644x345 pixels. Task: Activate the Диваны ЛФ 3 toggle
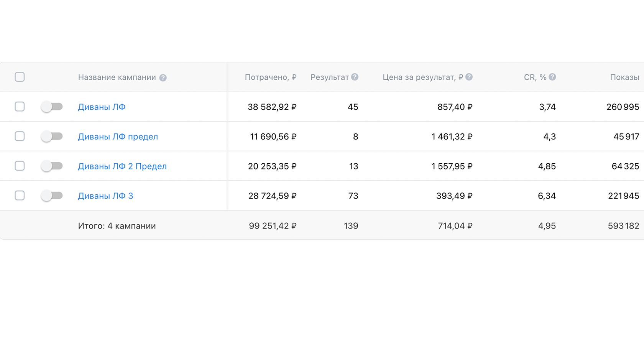(52, 195)
